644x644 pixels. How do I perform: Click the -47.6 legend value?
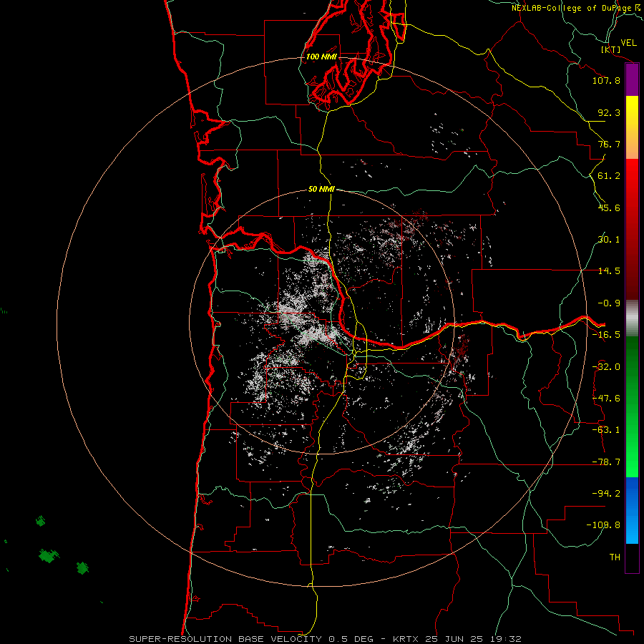(606, 399)
